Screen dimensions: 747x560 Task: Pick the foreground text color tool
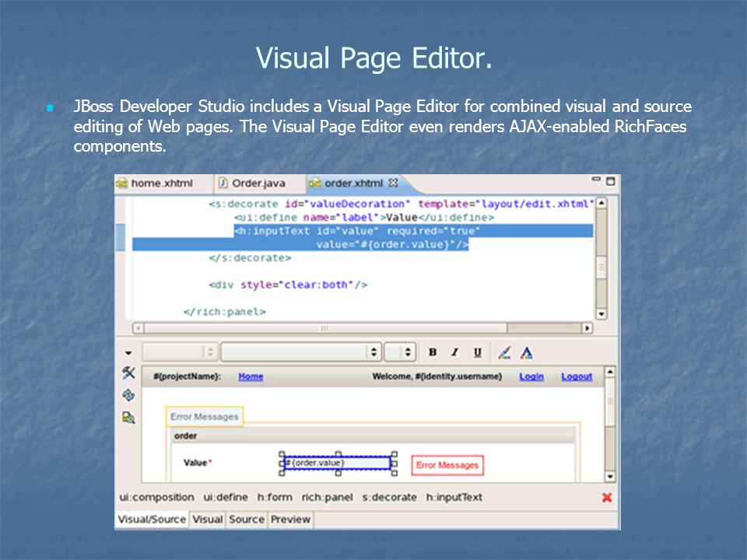tap(527, 353)
